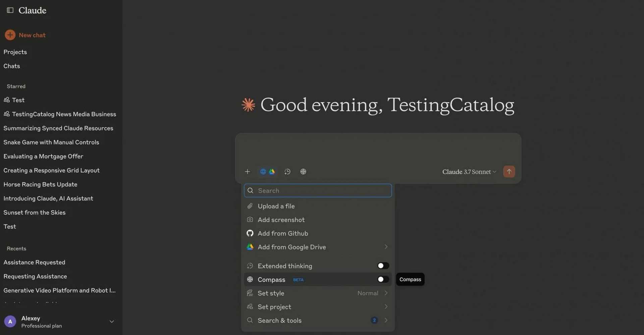Toggle Extended thinking switch on

tap(383, 266)
